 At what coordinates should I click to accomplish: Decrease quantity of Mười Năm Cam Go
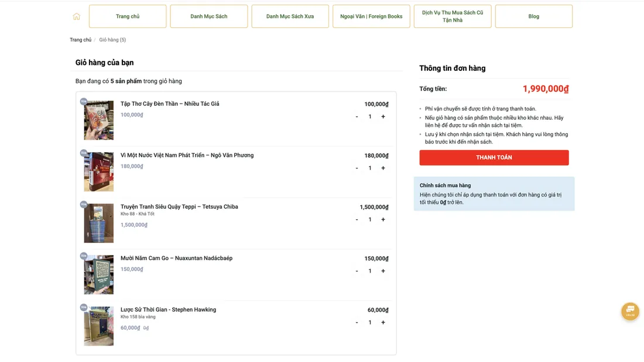[357, 271]
